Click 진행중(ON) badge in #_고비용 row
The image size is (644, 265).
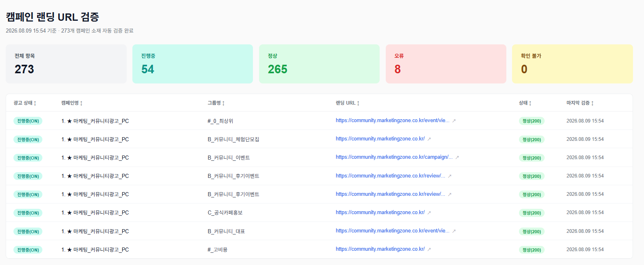(x=28, y=250)
